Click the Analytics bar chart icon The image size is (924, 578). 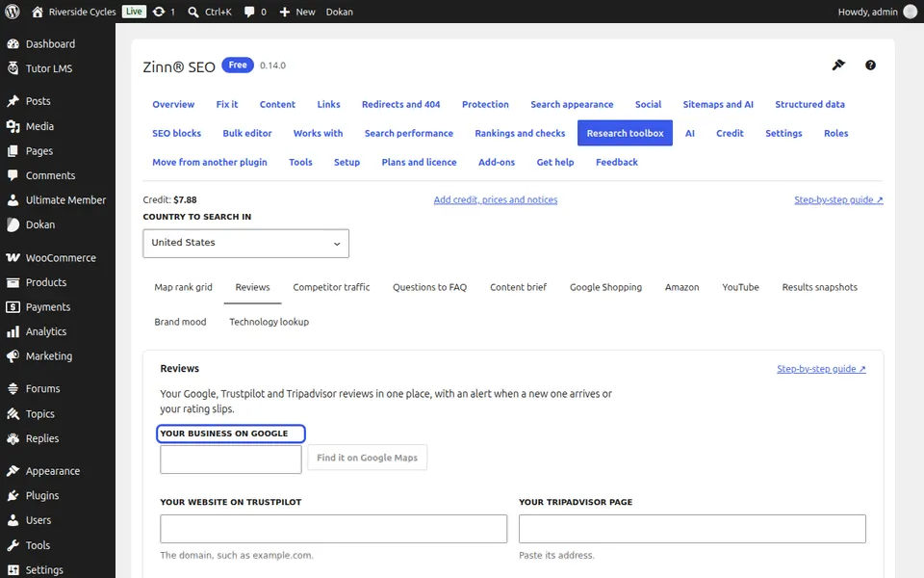pyautogui.click(x=13, y=331)
